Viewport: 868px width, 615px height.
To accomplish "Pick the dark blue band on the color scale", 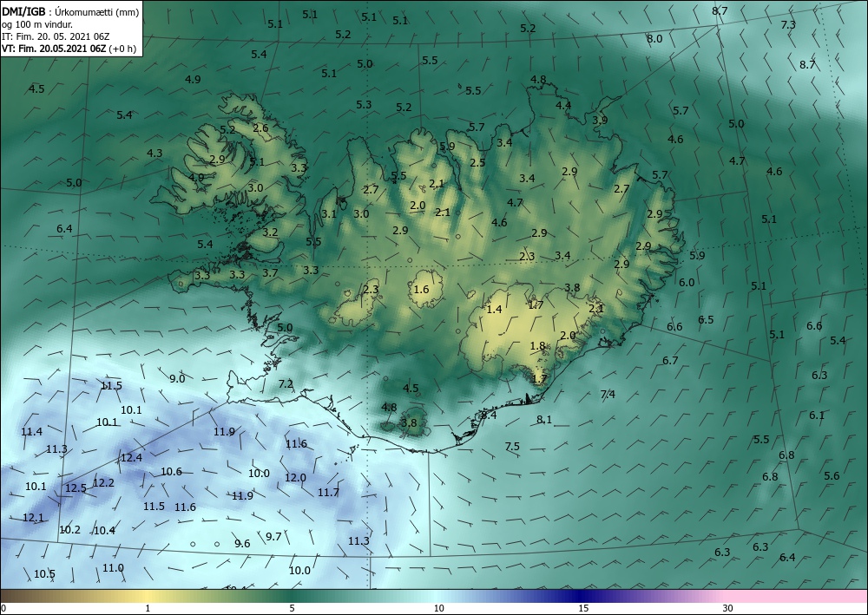I will click(x=582, y=596).
